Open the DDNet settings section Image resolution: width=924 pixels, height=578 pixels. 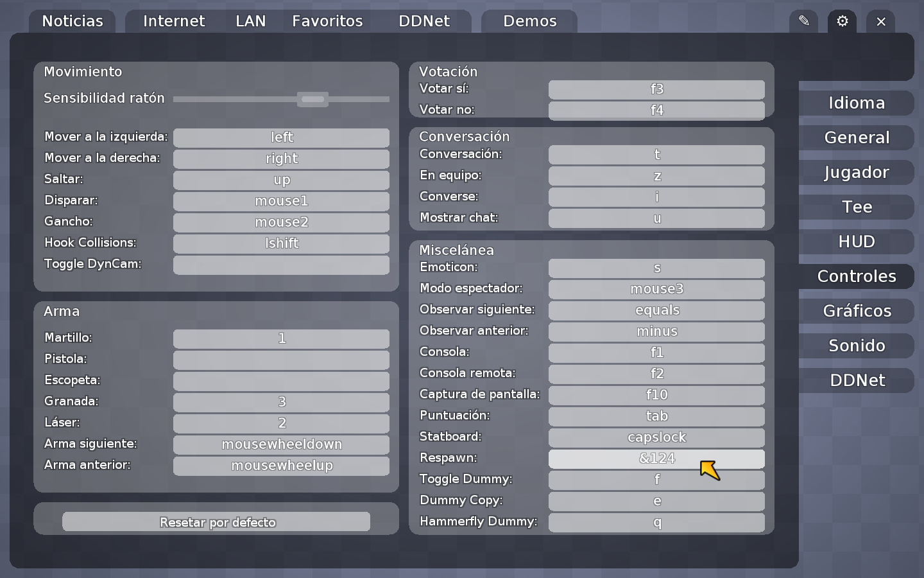point(856,380)
